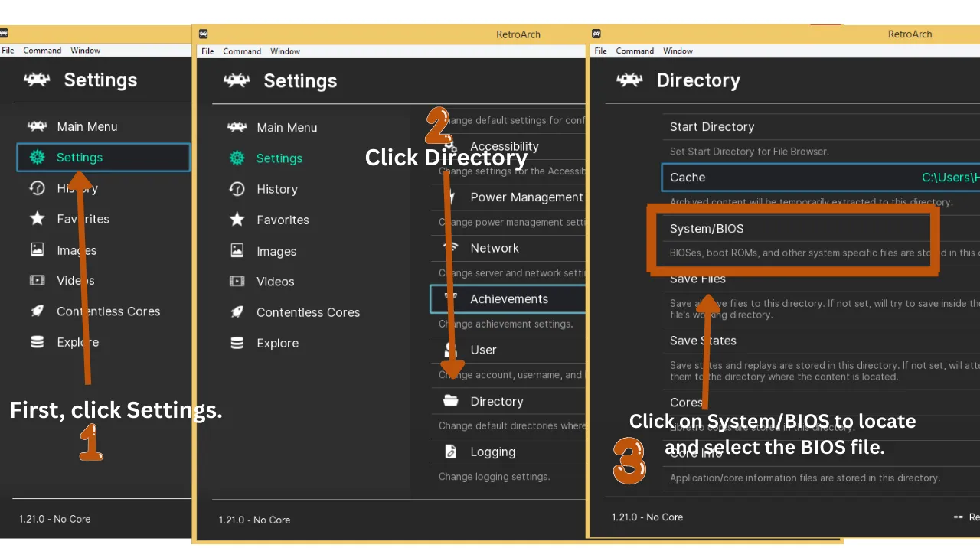Click the Logging document icon
This screenshot has height=551, width=980.
point(451,452)
